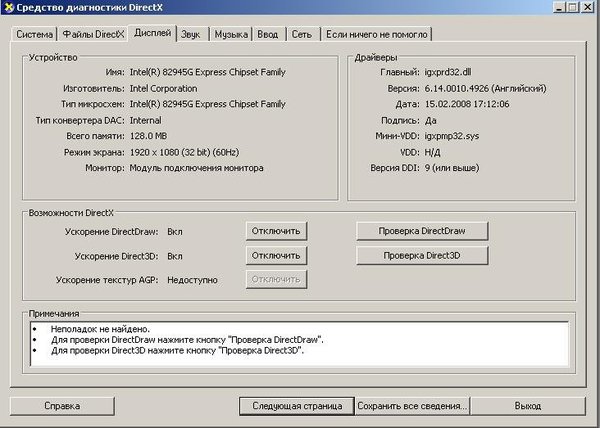Open the Звук tab
Image resolution: width=600 pixels, height=428 pixels.
191,34
